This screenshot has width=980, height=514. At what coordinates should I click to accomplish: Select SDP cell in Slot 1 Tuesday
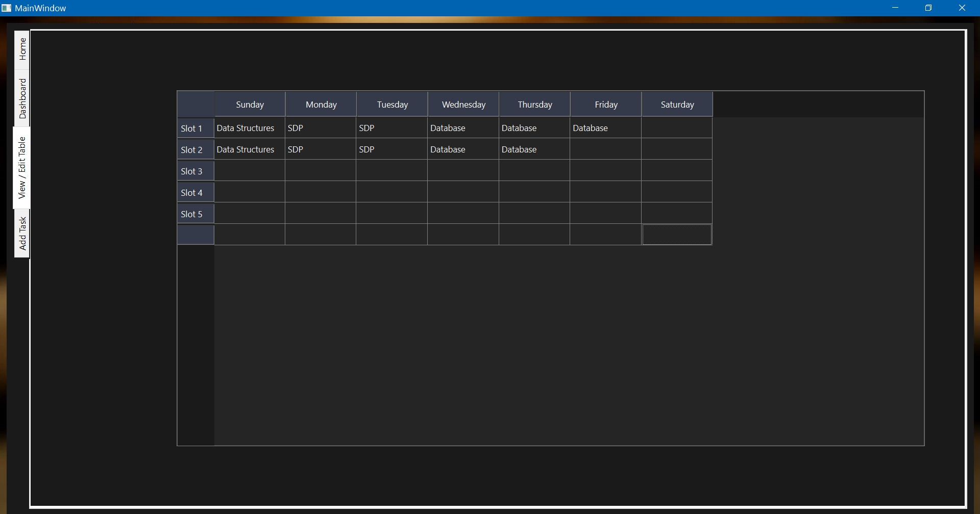coord(392,128)
